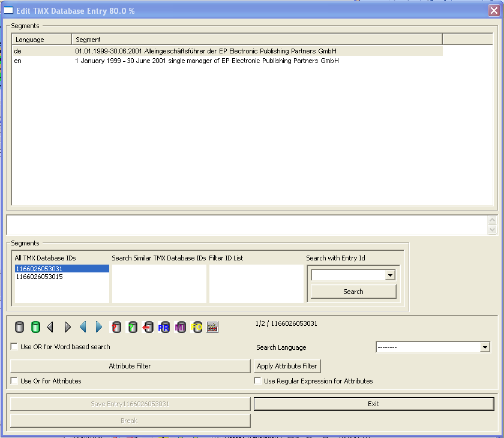Click the database icon with red question mark
The width and height of the screenshot is (504, 438).
(x=116, y=327)
